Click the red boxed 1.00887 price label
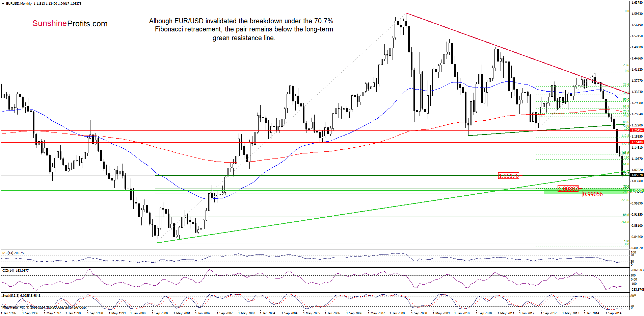Screen dimensions: 644x316 click(x=568, y=189)
